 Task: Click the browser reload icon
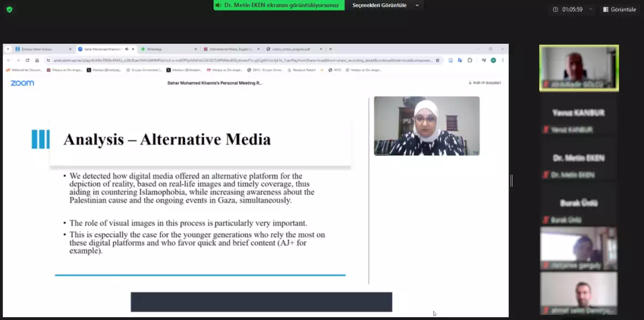point(27,60)
